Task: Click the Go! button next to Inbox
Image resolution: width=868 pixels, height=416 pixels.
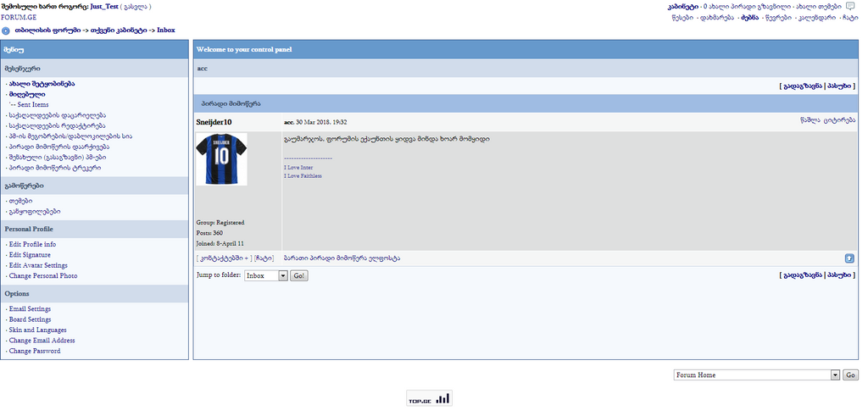Action: [299, 275]
